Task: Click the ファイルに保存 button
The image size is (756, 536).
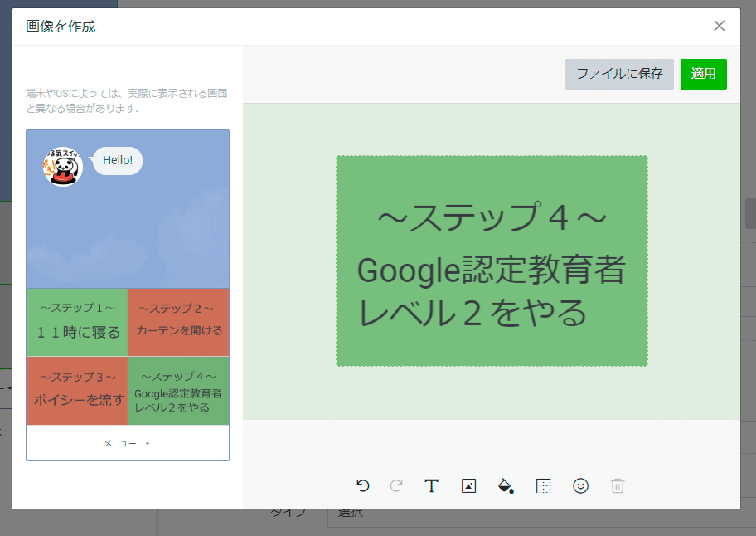Action: (x=619, y=74)
